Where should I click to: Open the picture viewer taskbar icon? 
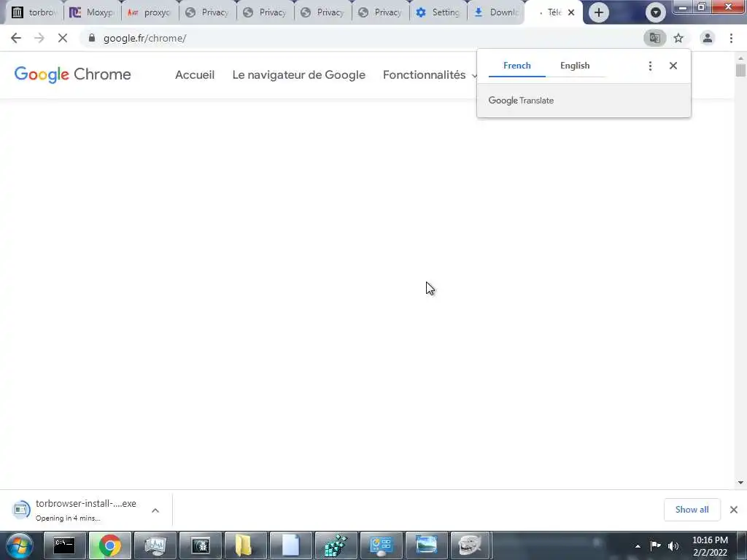pos(426,545)
